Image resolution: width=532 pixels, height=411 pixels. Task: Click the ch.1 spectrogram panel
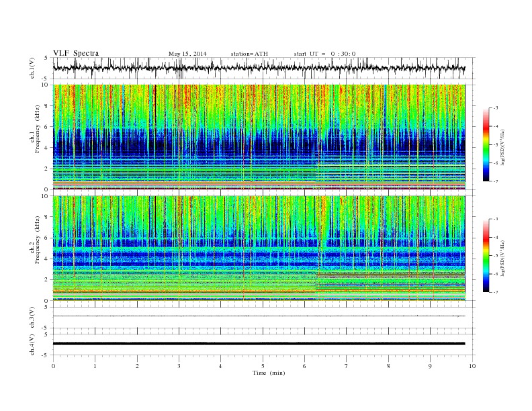pyautogui.click(x=259, y=137)
